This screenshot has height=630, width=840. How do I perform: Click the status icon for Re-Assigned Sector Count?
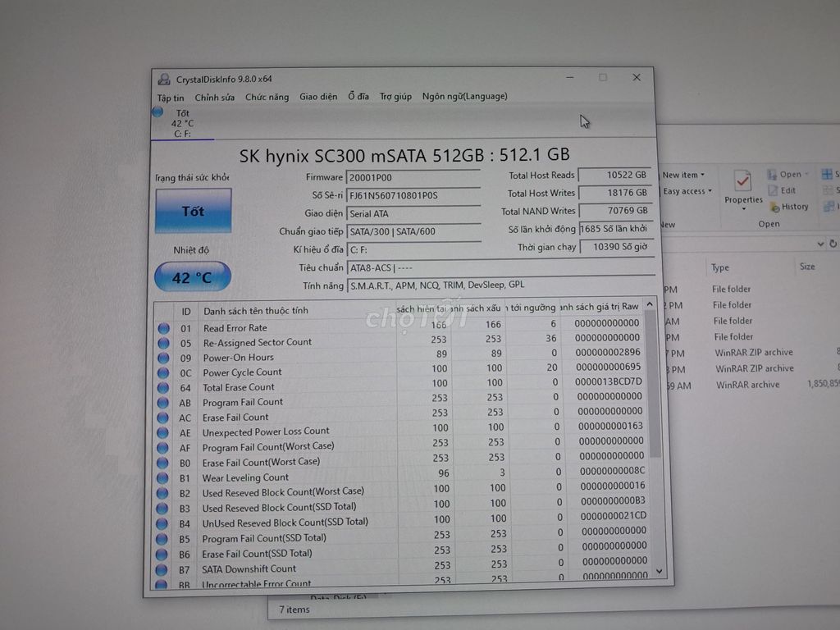coord(164,343)
